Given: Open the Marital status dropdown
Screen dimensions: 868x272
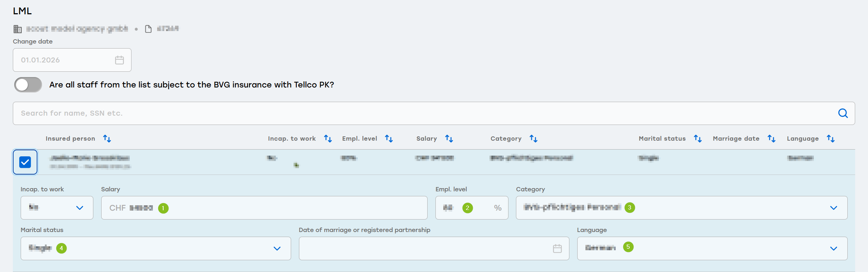Looking at the screenshot, I should [156, 248].
